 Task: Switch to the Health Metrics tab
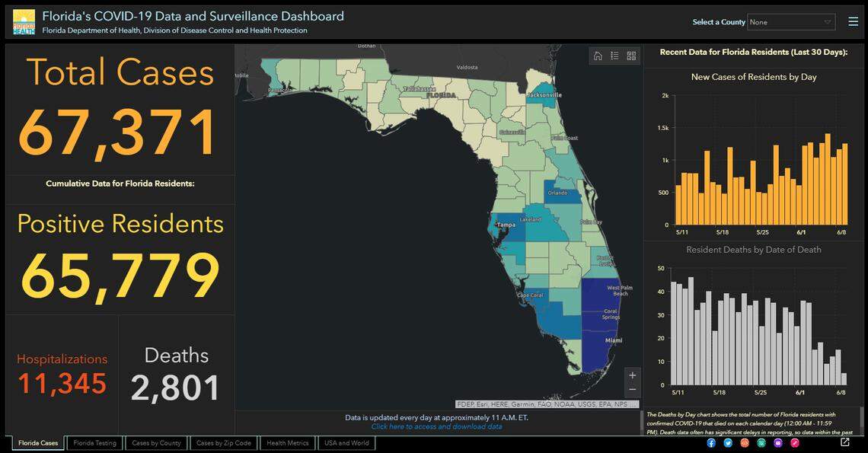(x=287, y=442)
